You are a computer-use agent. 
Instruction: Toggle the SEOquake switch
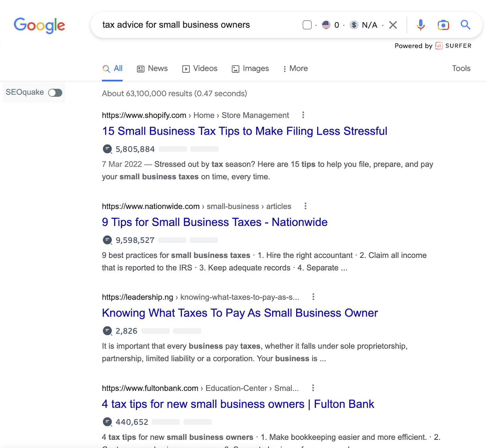tap(55, 92)
